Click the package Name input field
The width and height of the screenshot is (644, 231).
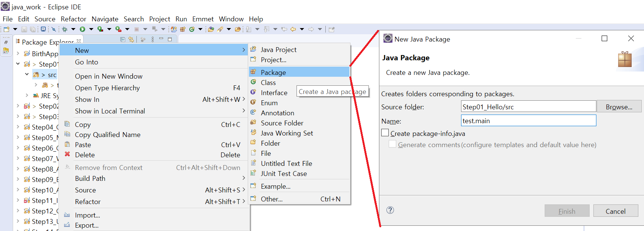tap(529, 121)
